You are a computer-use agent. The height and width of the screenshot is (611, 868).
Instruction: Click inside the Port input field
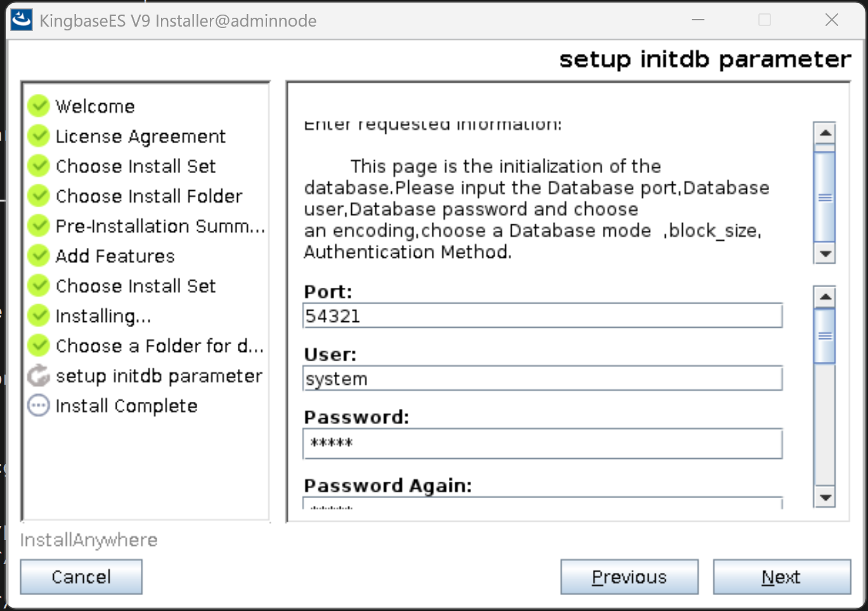click(x=542, y=316)
